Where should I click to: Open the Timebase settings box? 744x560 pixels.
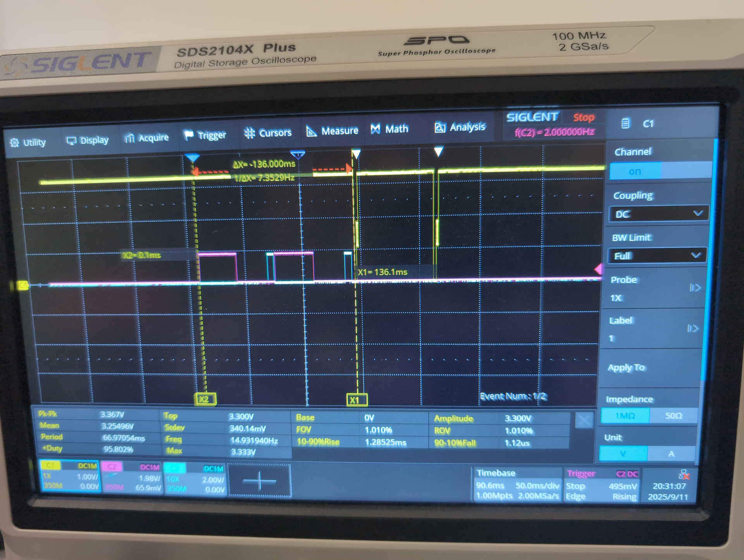[x=517, y=485]
